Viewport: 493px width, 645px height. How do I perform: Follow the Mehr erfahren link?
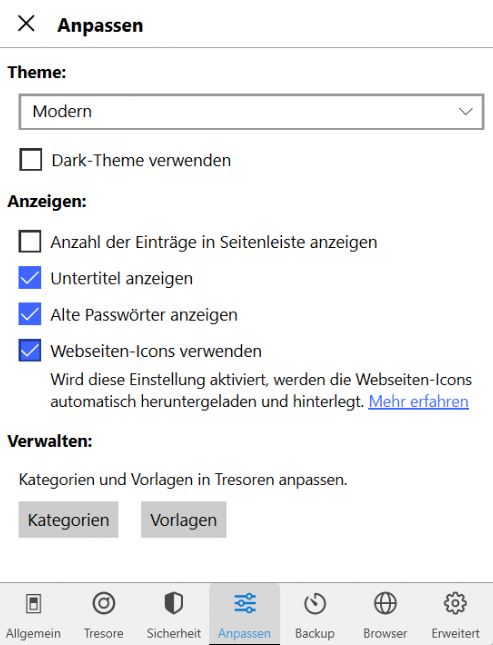419,401
